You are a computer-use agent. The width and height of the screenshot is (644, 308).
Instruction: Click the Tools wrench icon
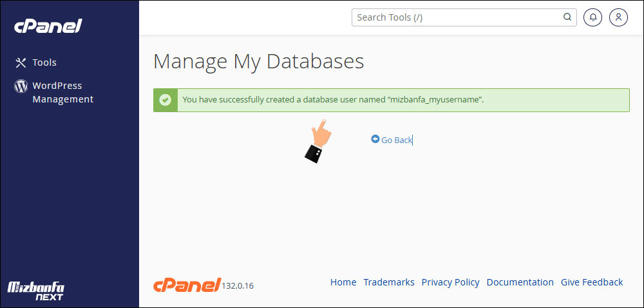[21, 63]
